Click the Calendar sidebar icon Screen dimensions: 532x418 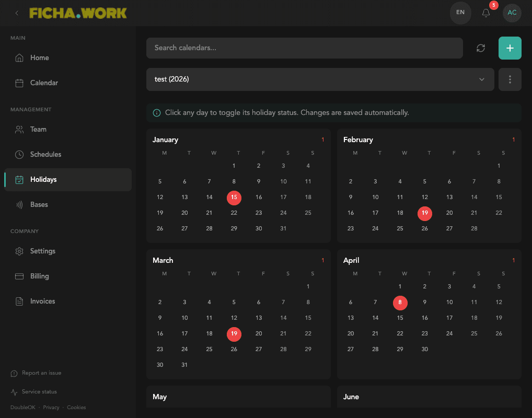pos(19,83)
